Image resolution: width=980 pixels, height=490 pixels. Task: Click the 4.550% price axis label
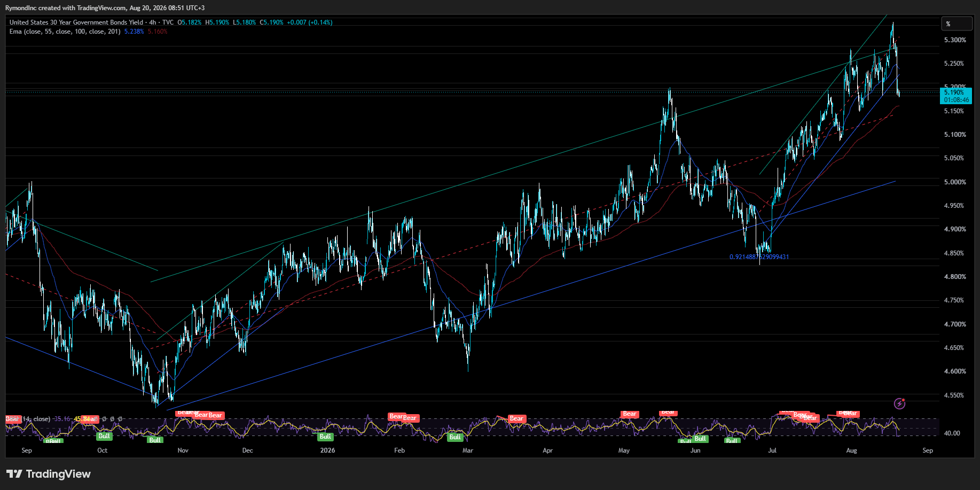[955, 395]
